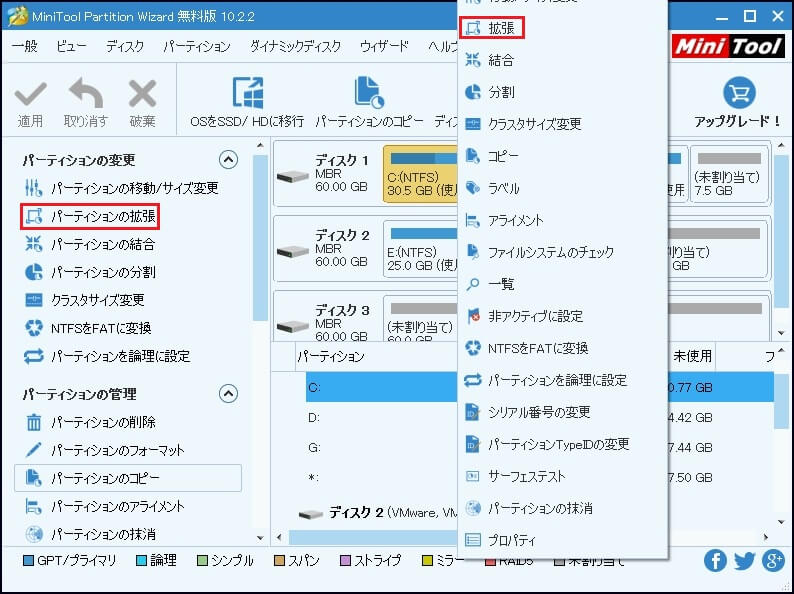The height and width of the screenshot is (594, 794).
Task: Choose ラベル in the context menu
Action: pos(562,188)
